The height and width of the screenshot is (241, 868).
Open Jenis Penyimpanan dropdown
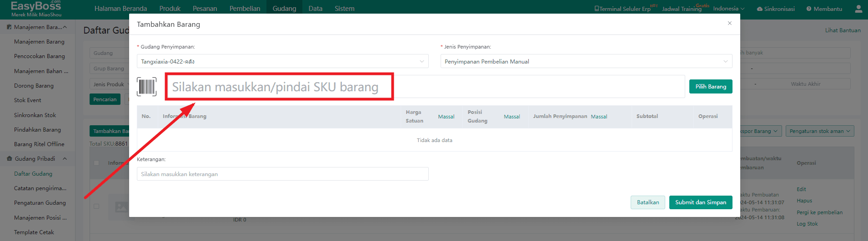[586, 61]
